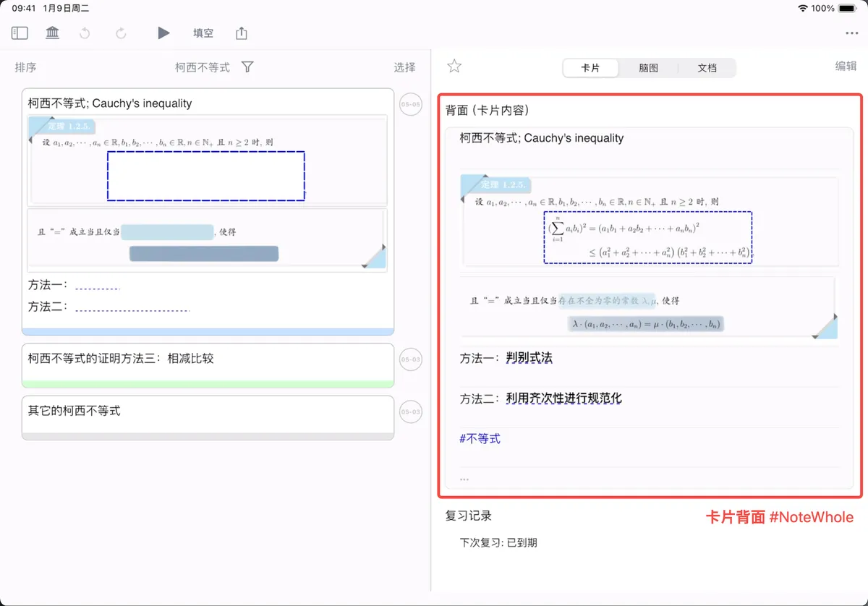Click the undo arrow icon
Screen dimensions: 868x606
(x=85, y=33)
